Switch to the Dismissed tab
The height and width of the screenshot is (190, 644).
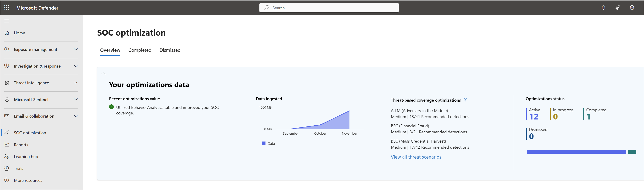[x=170, y=50]
